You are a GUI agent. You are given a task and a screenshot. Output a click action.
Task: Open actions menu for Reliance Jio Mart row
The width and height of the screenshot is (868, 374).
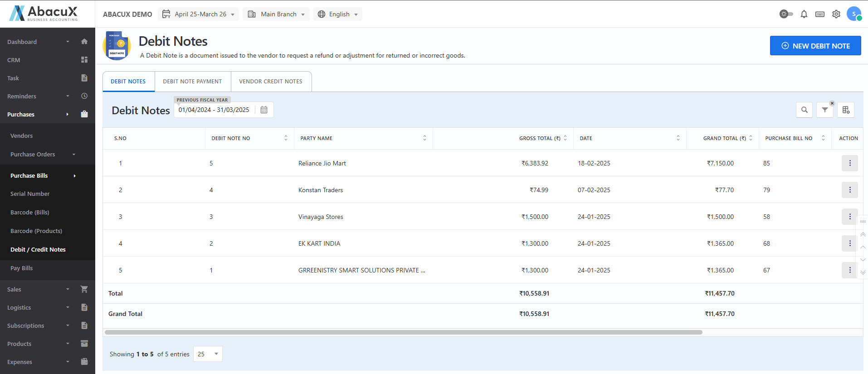tap(849, 163)
